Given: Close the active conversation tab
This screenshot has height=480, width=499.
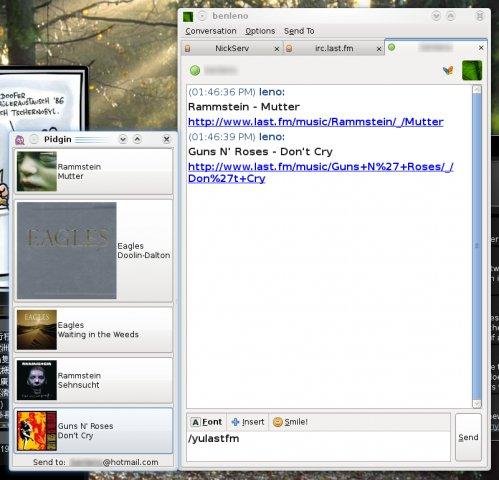Looking at the screenshot, I should coord(481,48).
